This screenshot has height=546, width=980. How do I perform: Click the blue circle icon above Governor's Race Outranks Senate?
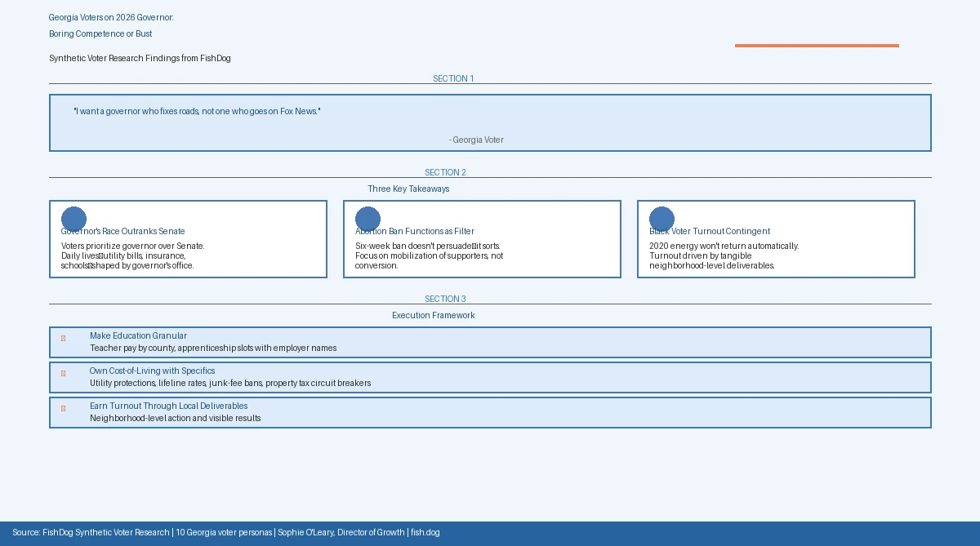pos(73,219)
